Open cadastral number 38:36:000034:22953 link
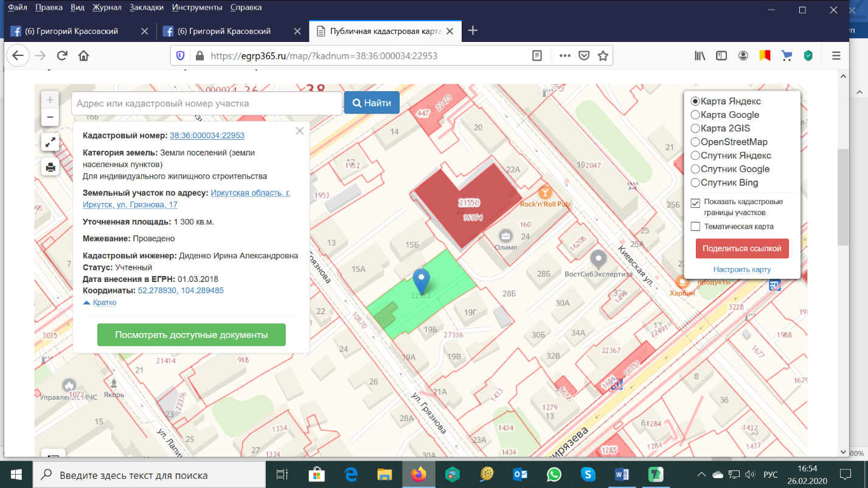Image resolution: width=868 pixels, height=488 pixels. point(207,136)
